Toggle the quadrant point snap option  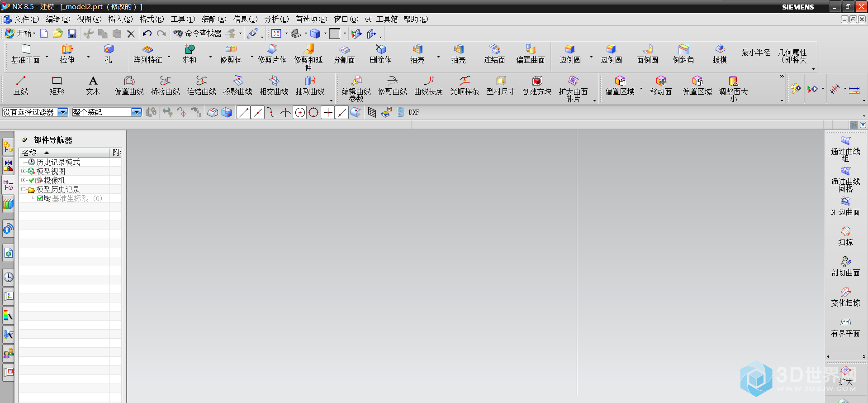click(x=313, y=112)
